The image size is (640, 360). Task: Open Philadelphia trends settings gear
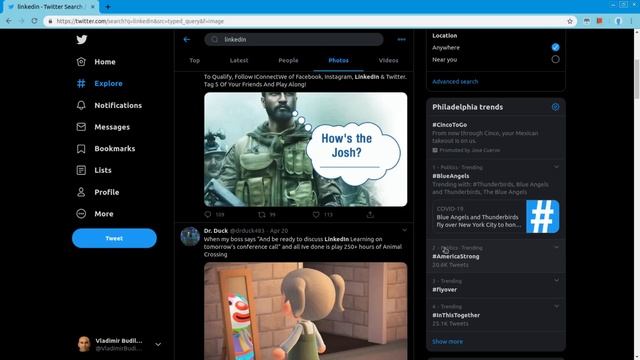(555, 107)
